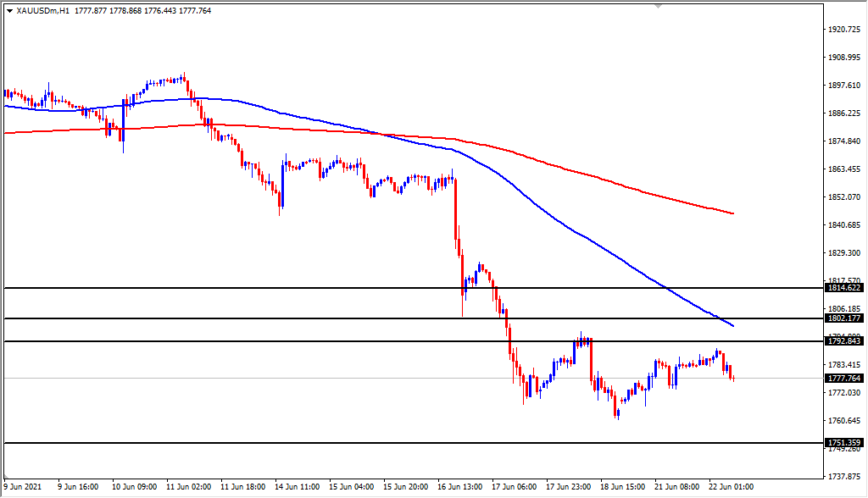Click the 1814.622 price tag on axis
Viewport: 868px width, 498px height.
pos(843,288)
